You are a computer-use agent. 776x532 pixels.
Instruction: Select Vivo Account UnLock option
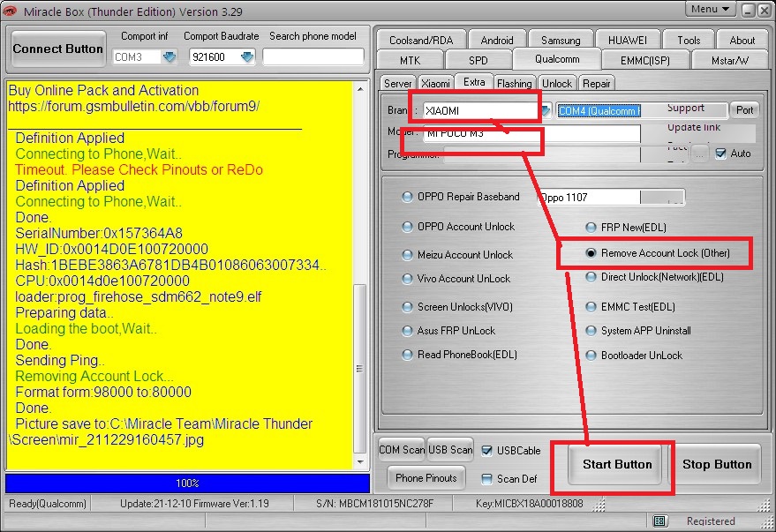coord(407,279)
